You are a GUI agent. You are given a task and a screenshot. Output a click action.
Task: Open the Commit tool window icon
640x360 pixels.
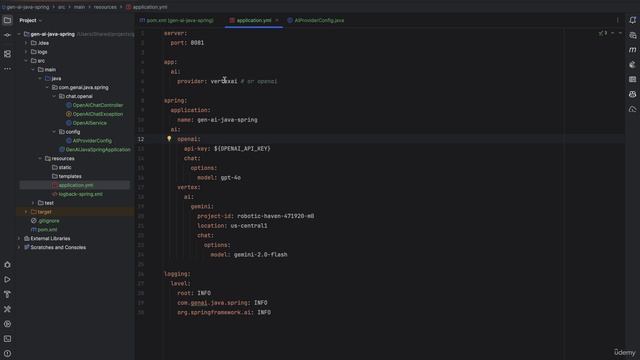tap(7, 35)
